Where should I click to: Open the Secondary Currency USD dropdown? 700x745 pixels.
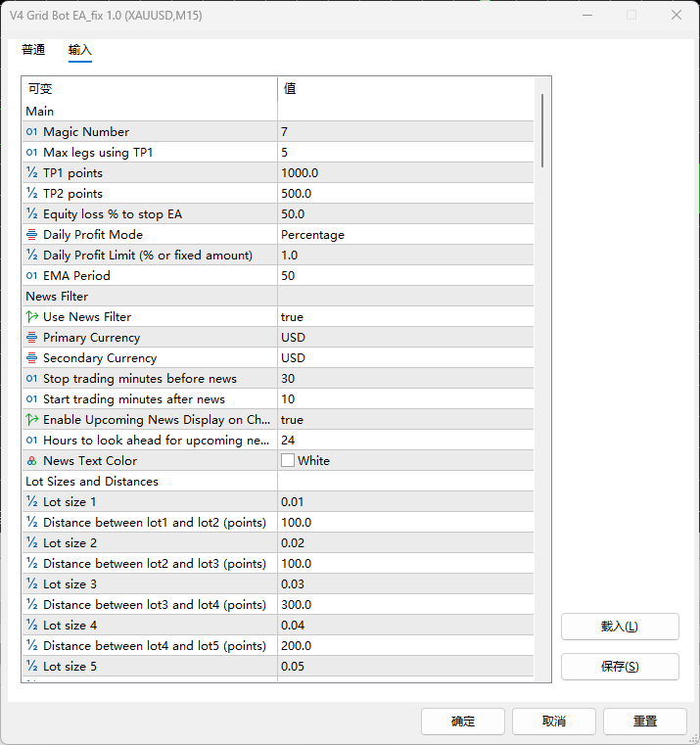pos(405,357)
